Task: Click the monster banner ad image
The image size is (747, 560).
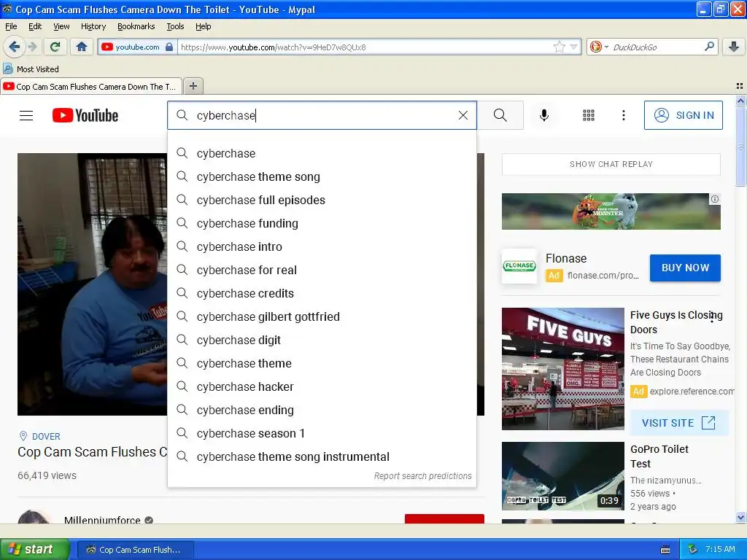Action: click(611, 211)
